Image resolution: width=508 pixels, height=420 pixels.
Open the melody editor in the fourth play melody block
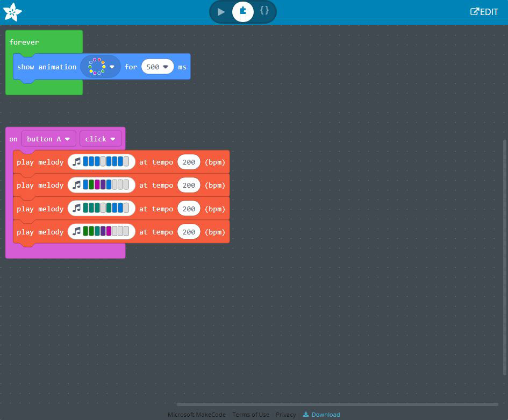click(x=101, y=231)
